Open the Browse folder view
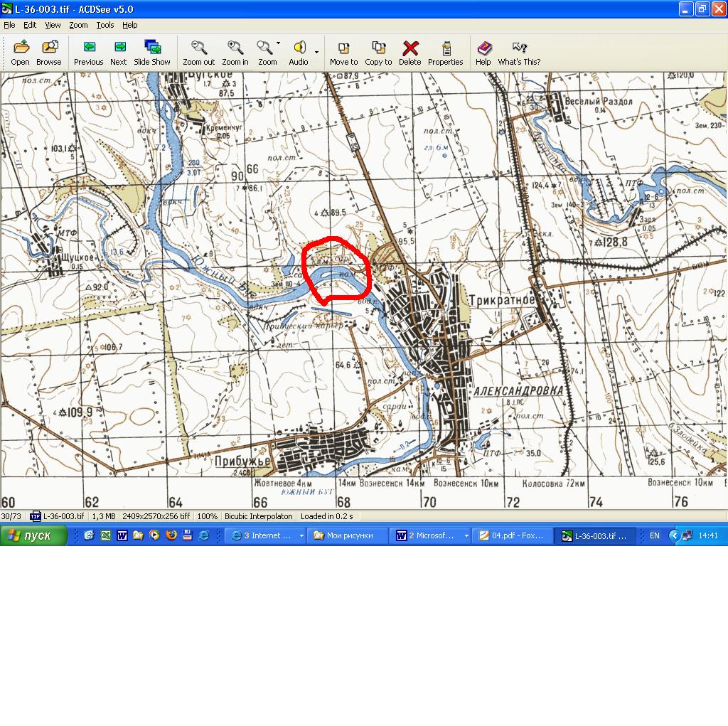The image size is (728, 726). pyautogui.click(x=49, y=53)
